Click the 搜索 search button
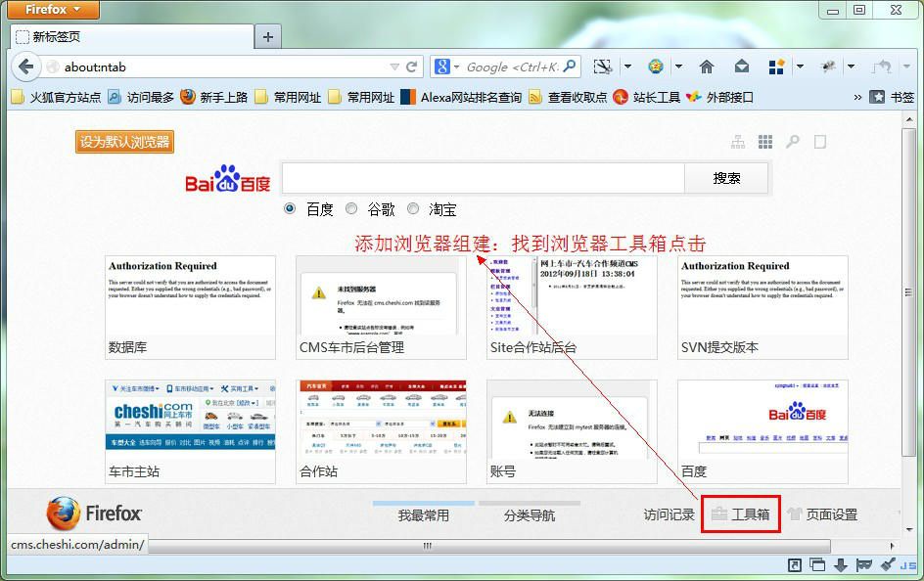 [x=726, y=178]
